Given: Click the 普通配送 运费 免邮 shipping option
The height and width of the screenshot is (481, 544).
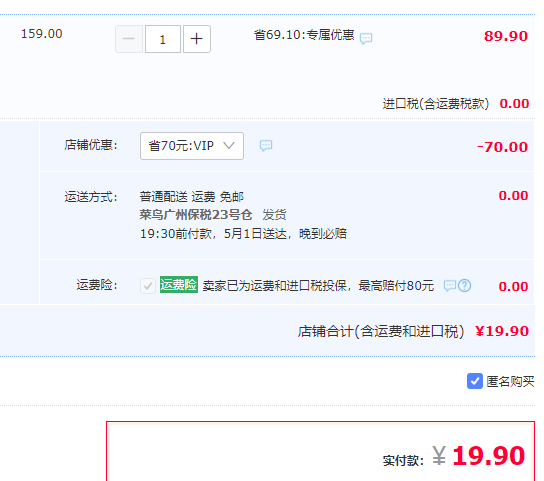Looking at the screenshot, I should pos(192,197).
